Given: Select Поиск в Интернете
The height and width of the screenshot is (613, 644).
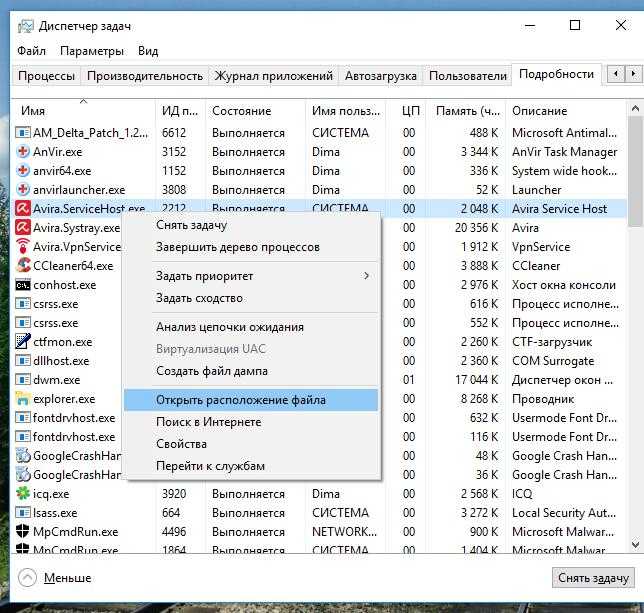Looking at the screenshot, I should 251,422.
